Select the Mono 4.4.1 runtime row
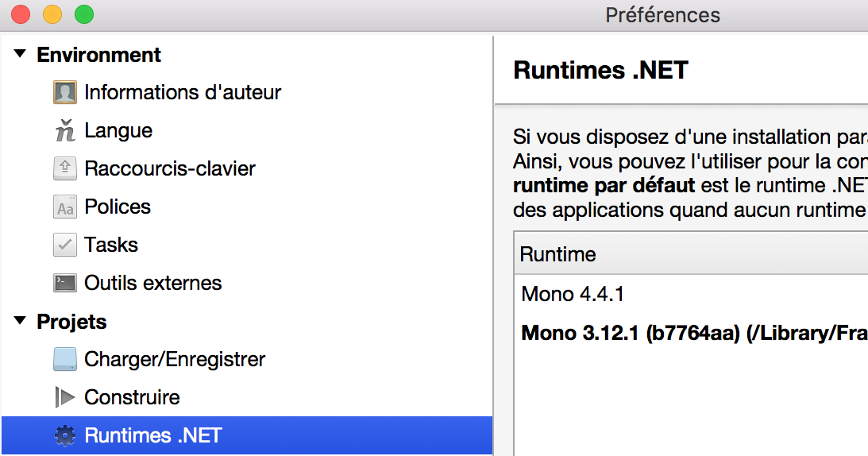 tap(691, 294)
